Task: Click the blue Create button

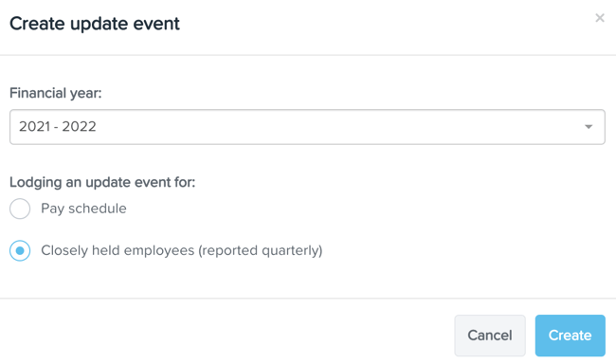Action: pyautogui.click(x=570, y=336)
